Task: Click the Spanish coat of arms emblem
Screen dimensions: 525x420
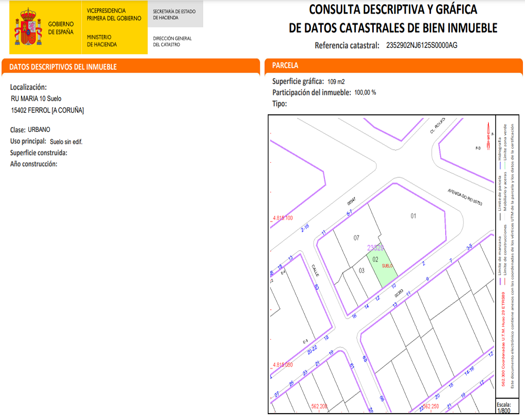Action: click(x=28, y=27)
